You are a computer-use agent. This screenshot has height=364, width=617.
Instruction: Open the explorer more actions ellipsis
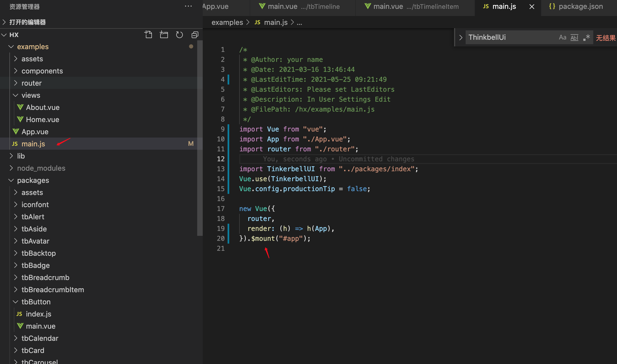click(x=188, y=6)
